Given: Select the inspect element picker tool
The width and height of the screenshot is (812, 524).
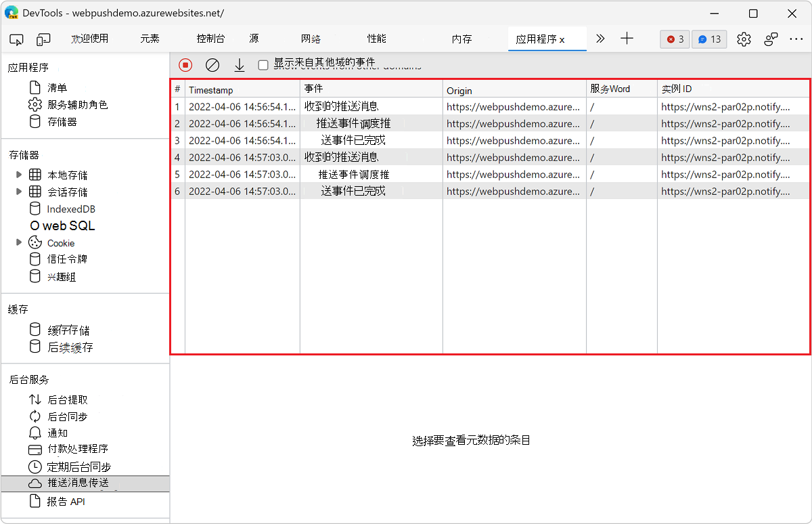Looking at the screenshot, I should coord(16,39).
